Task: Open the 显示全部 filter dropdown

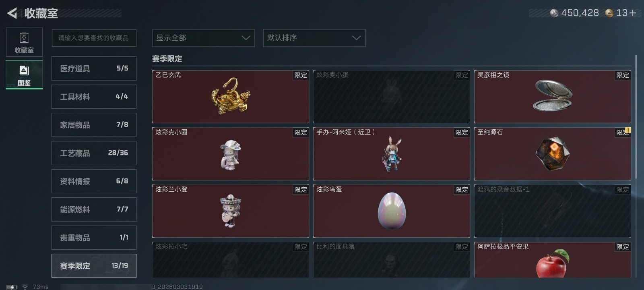Action: (203, 38)
